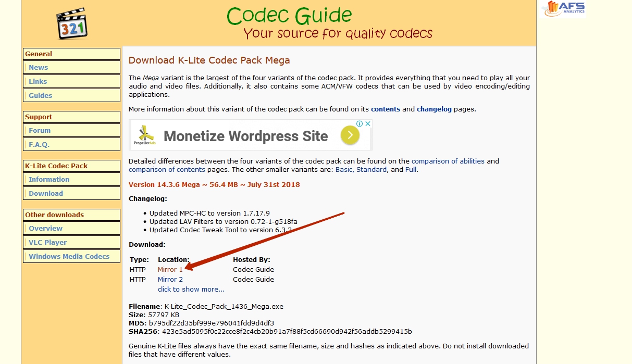Click the AFS Analytics badge icon
This screenshot has height=364, width=632.
coord(564,9)
